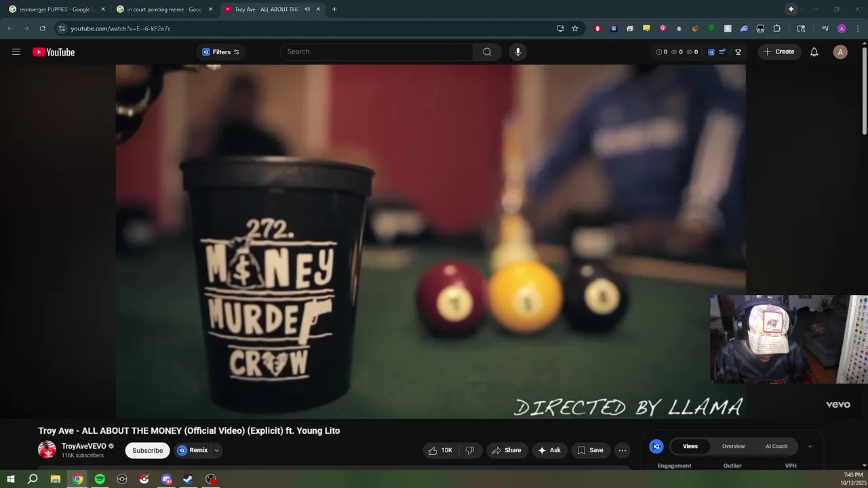Viewport: 868px width, 488px height.
Task: Collapse the vidIQ stats panel chevron
Action: click(810, 446)
